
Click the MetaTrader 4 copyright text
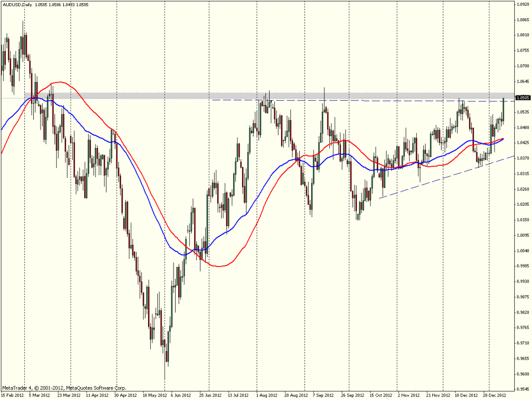(x=64, y=388)
